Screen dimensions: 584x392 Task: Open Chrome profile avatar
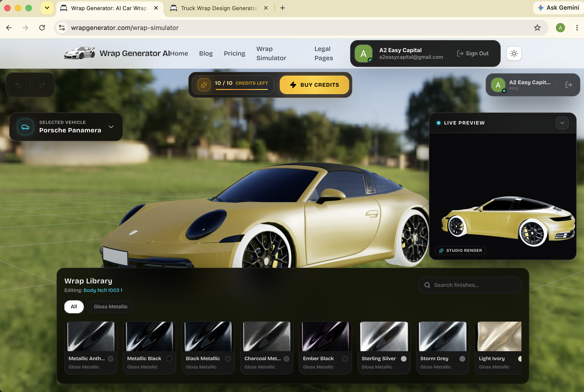click(560, 28)
